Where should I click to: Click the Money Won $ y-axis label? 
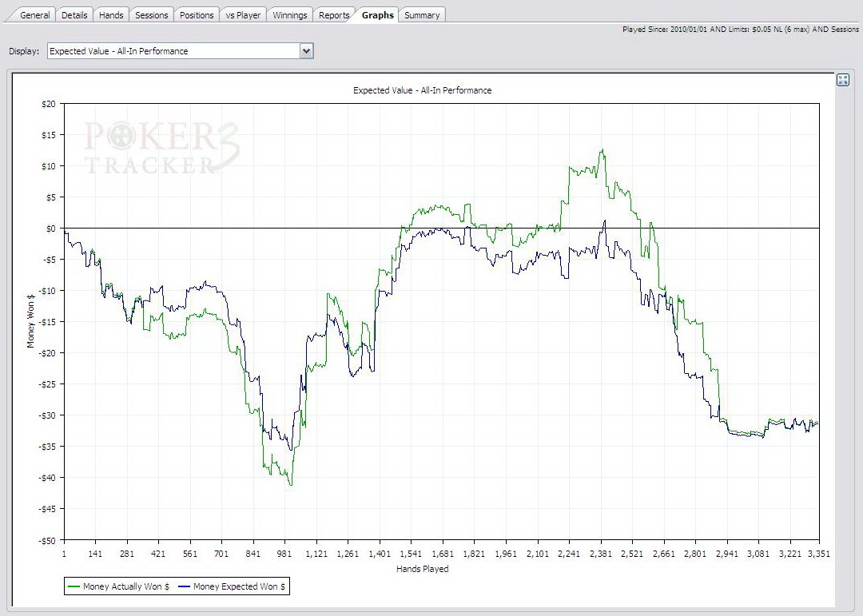tap(31, 320)
